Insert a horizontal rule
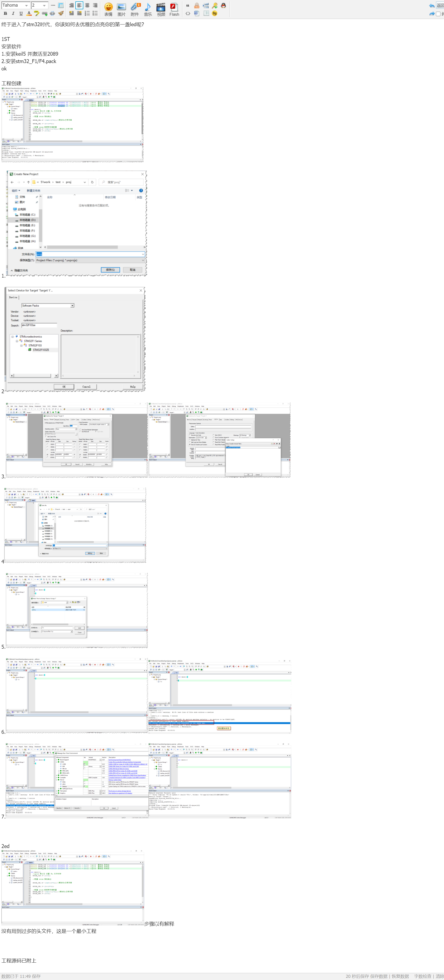Screen dimensions: 444x980 click(53, 5)
